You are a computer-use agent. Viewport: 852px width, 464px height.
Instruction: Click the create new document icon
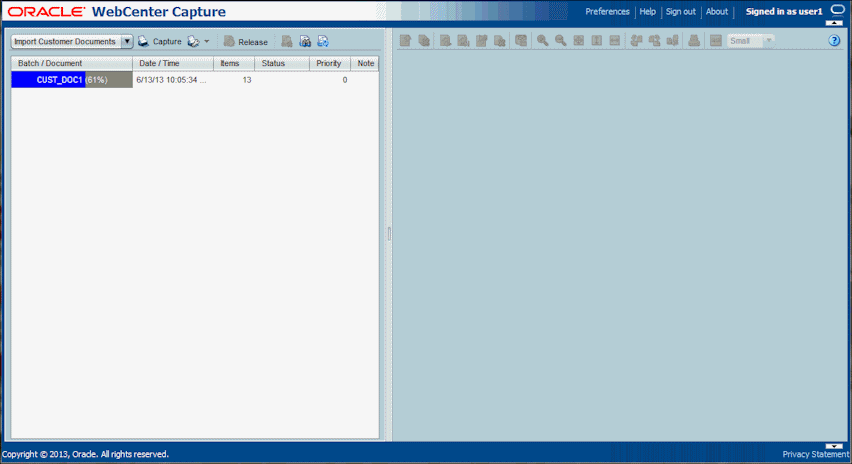coord(405,40)
